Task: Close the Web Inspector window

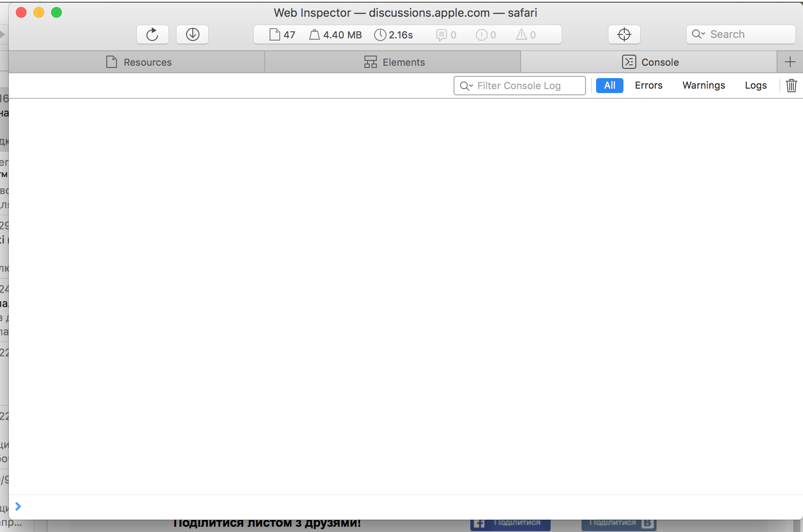Action: point(21,12)
